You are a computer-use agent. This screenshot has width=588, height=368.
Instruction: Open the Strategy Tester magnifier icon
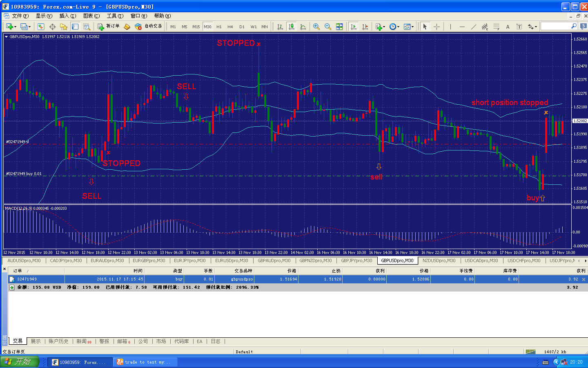87,27
